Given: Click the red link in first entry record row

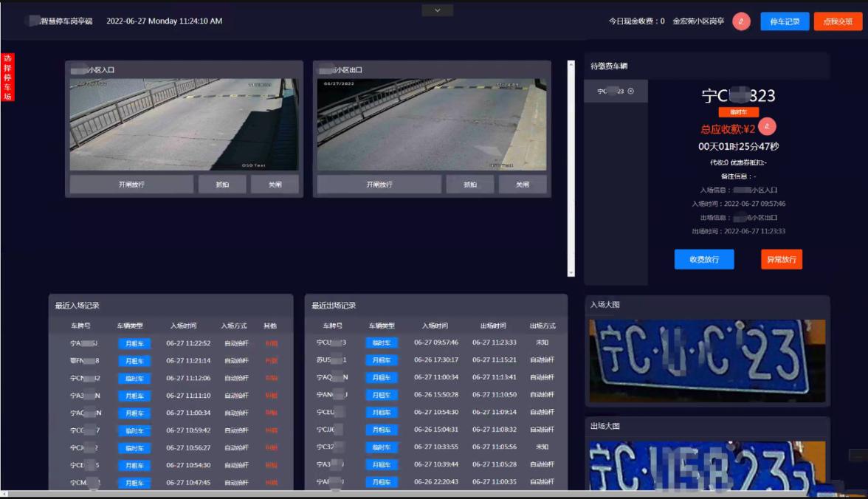Looking at the screenshot, I should (271, 343).
